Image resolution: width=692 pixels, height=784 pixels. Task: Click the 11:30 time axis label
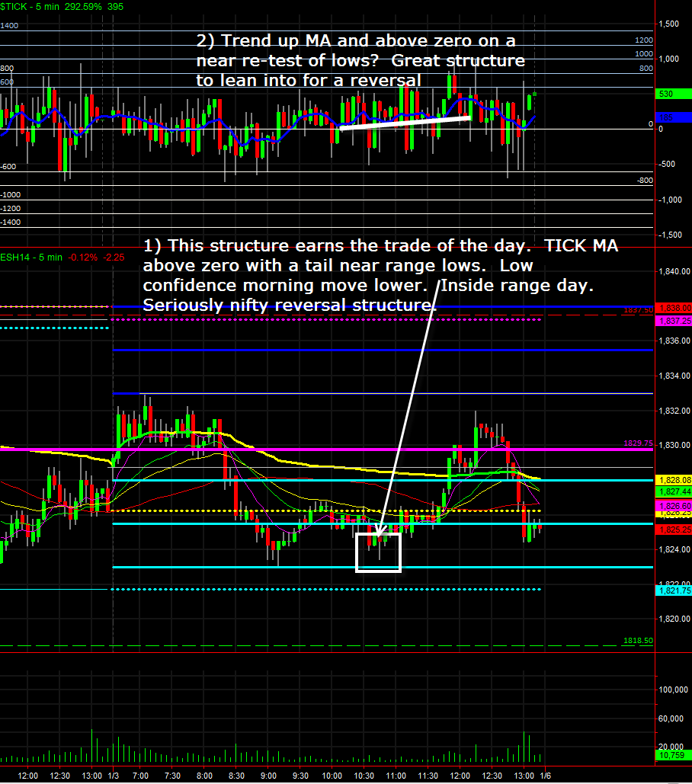(x=428, y=776)
